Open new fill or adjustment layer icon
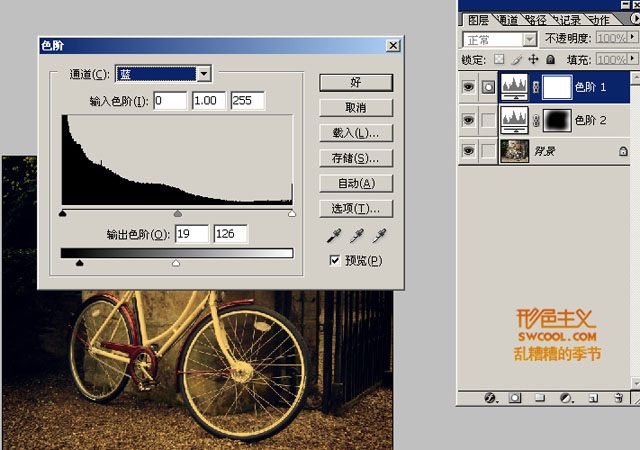 click(x=566, y=398)
